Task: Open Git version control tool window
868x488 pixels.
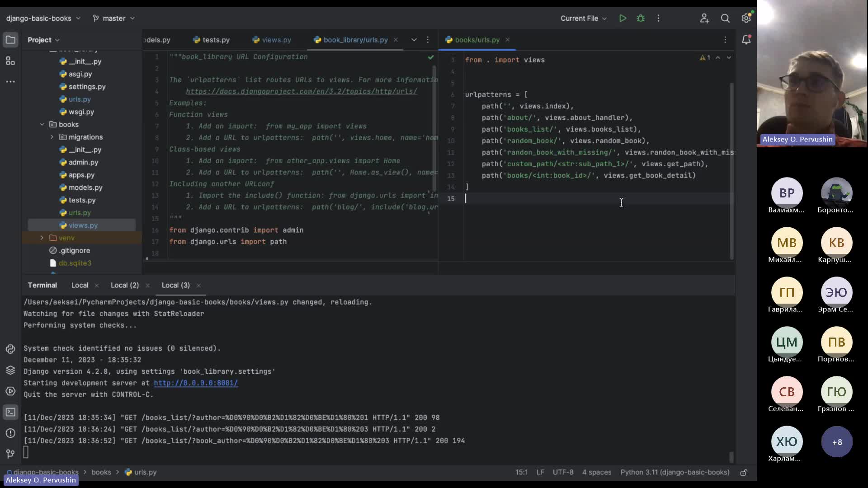Action: 10,454
